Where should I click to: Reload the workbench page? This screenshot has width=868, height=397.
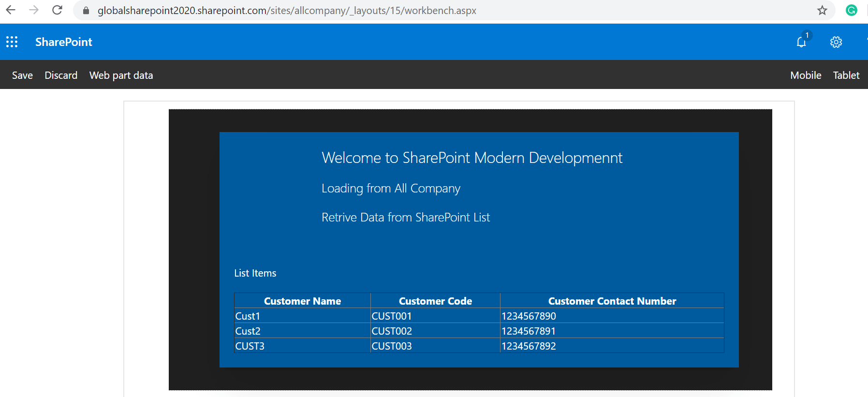57,10
